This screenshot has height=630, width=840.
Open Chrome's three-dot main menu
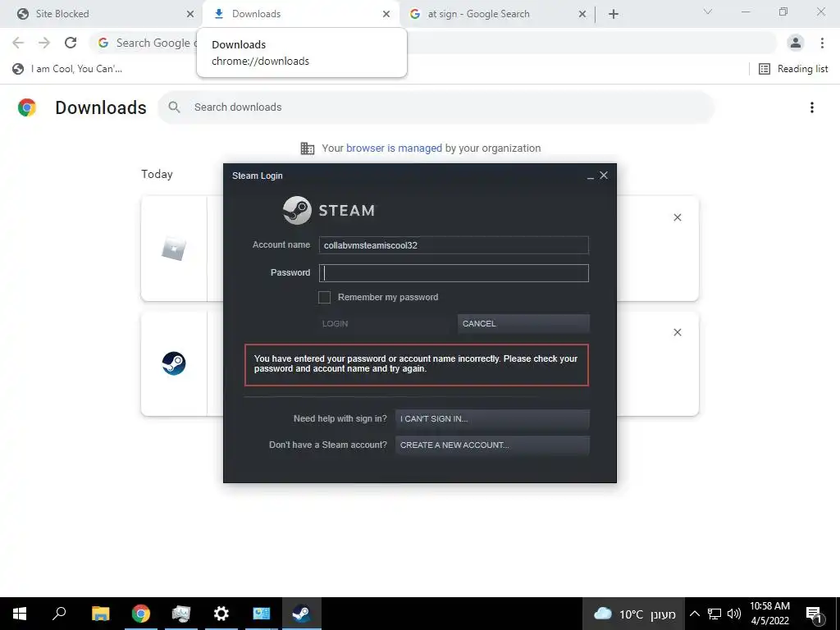tap(822, 43)
